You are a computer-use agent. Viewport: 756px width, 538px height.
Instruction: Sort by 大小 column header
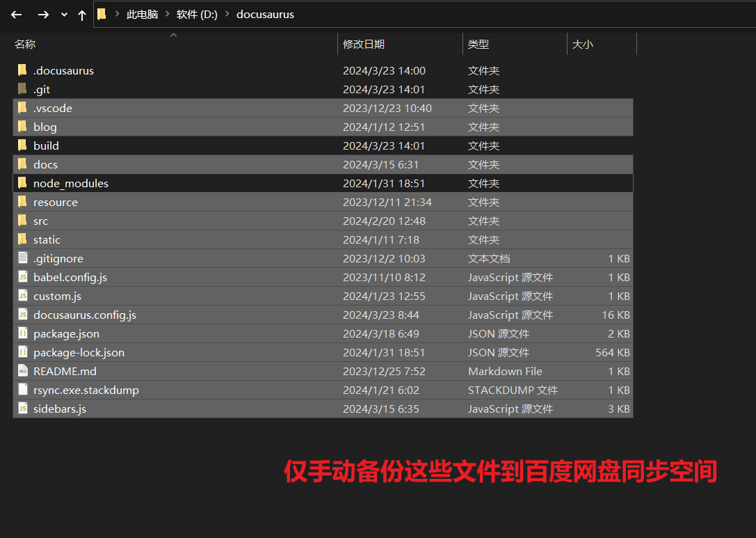pyautogui.click(x=582, y=45)
